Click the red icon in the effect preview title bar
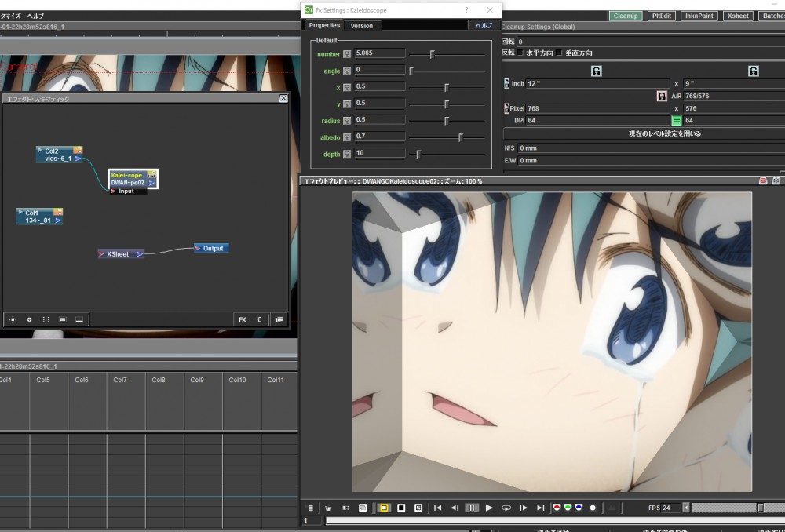The height and width of the screenshot is (532, 785). (x=763, y=180)
